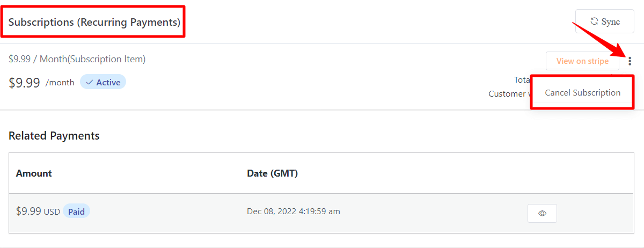Open View on stripe link
The height and width of the screenshot is (248, 644).
tap(582, 61)
